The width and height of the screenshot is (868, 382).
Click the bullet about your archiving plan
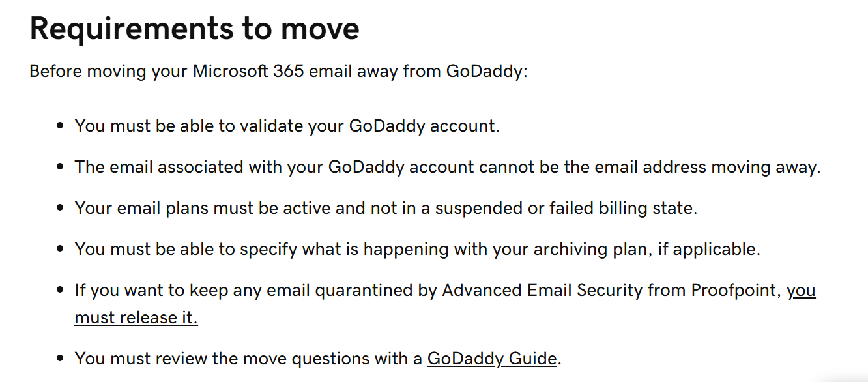(417, 249)
